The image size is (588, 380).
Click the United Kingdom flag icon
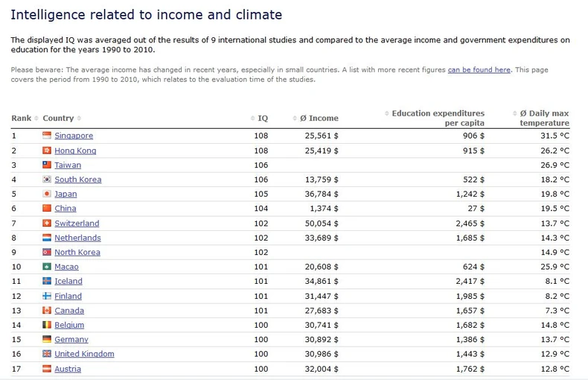point(47,354)
